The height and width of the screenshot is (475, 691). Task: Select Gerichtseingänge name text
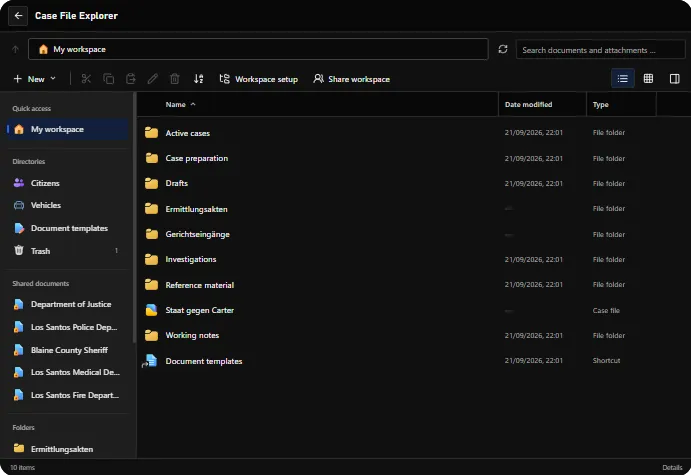pos(197,234)
